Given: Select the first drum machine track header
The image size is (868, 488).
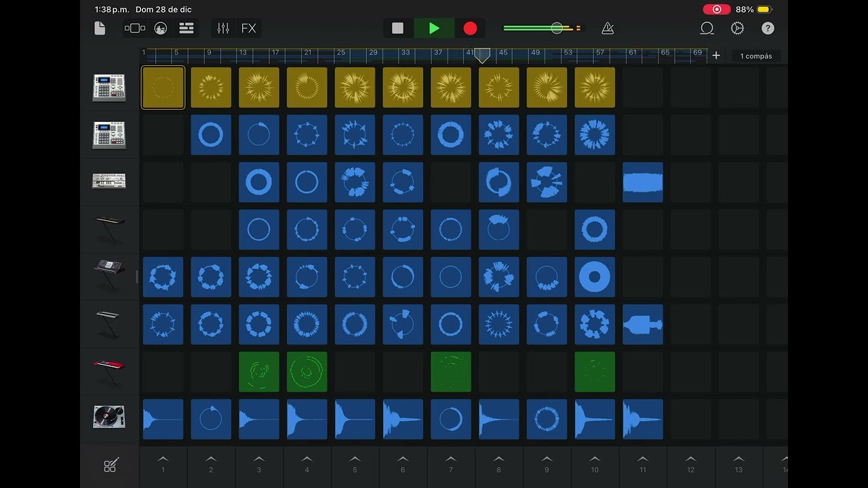Looking at the screenshot, I should pos(109,87).
